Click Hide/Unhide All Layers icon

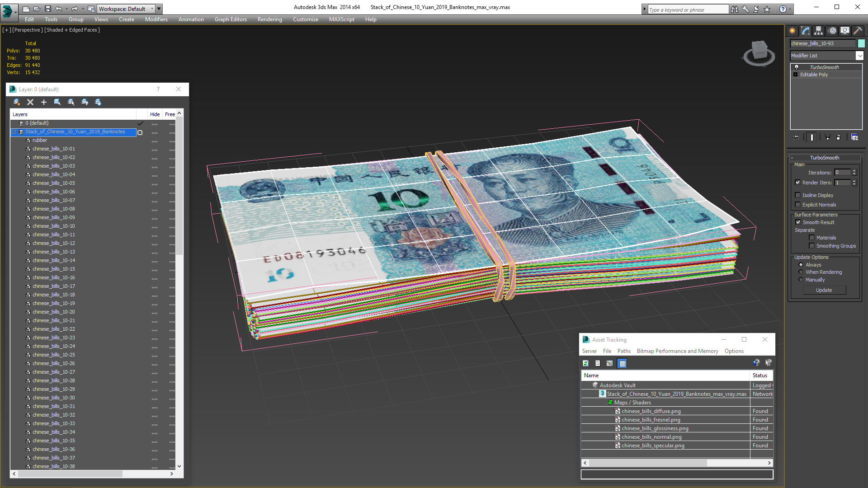[85, 102]
